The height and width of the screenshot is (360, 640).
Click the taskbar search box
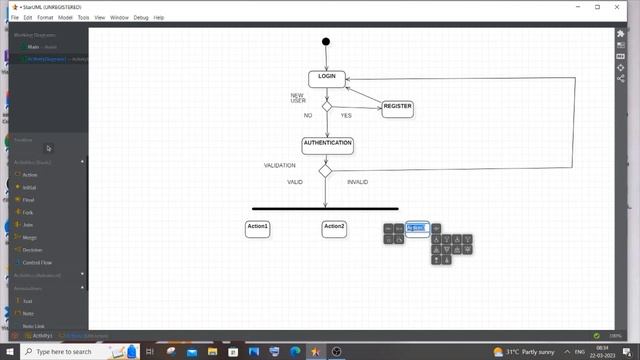(x=80, y=351)
